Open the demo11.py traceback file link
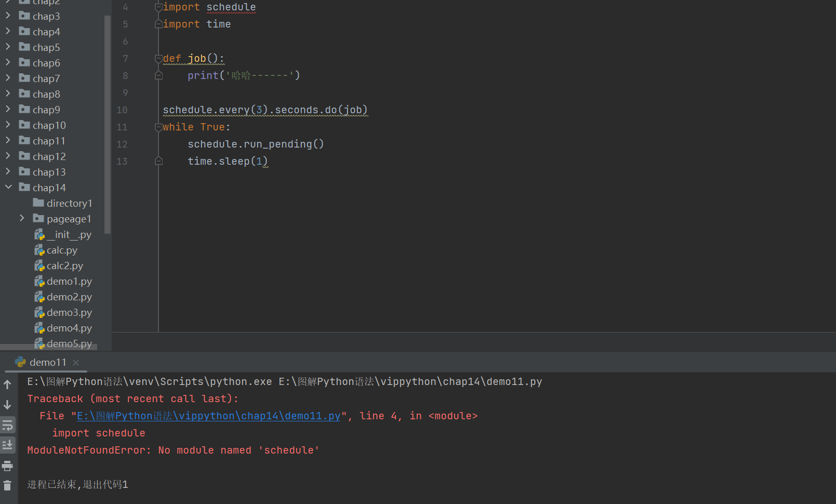This screenshot has height=504, width=836. (208, 416)
